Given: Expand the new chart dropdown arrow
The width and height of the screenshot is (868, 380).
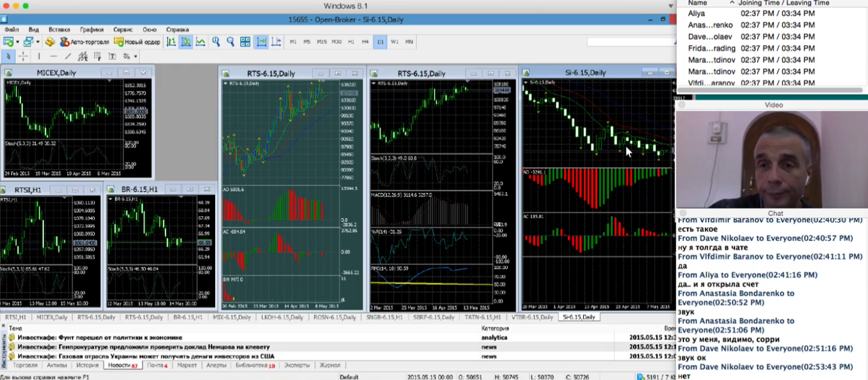Looking at the screenshot, I should (x=17, y=42).
